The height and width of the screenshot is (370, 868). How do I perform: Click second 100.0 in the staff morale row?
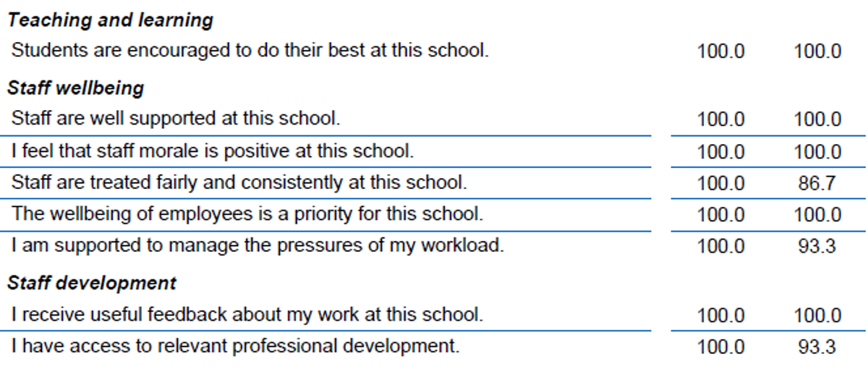tap(817, 153)
